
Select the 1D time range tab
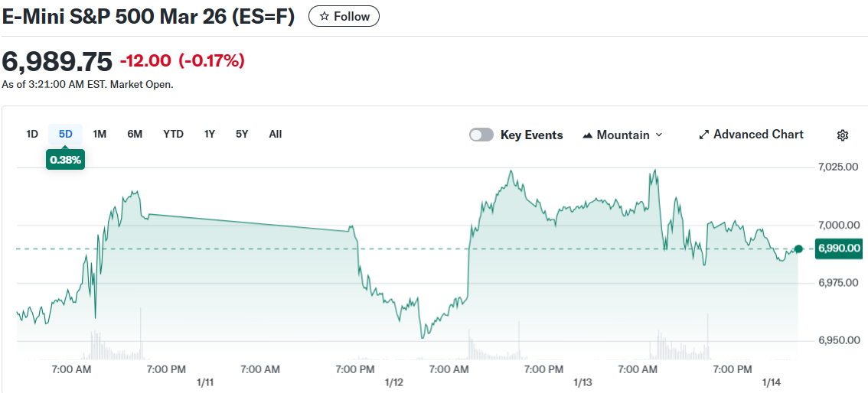pyautogui.click(x=32, y=134)
